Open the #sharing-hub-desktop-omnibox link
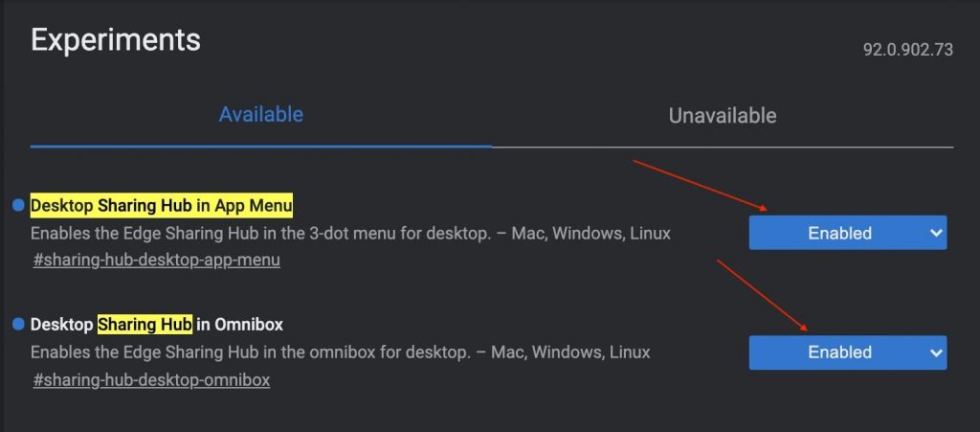Image resolution: width=980 pixels, height=432 pixels. 151,379
